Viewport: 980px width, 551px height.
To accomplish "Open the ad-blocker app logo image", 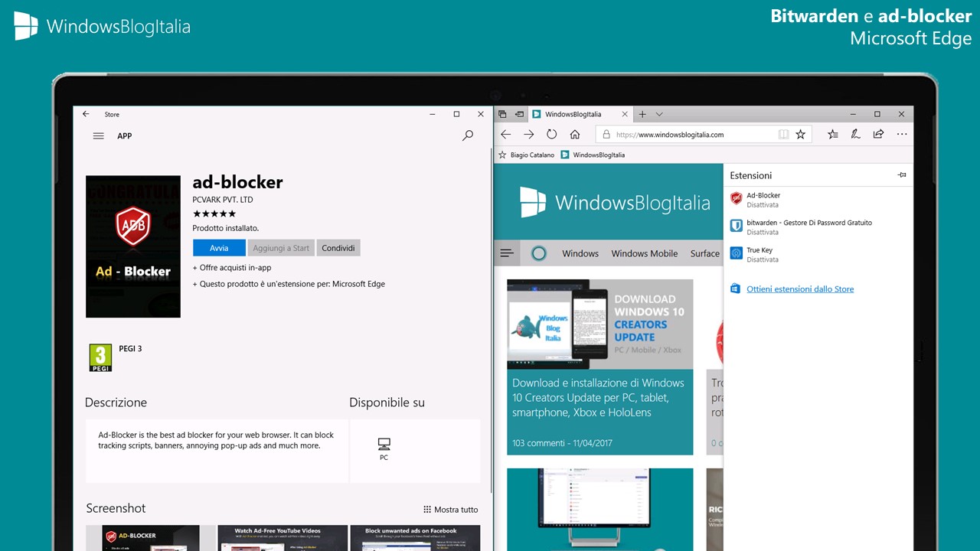I will [x=133, y=246].
